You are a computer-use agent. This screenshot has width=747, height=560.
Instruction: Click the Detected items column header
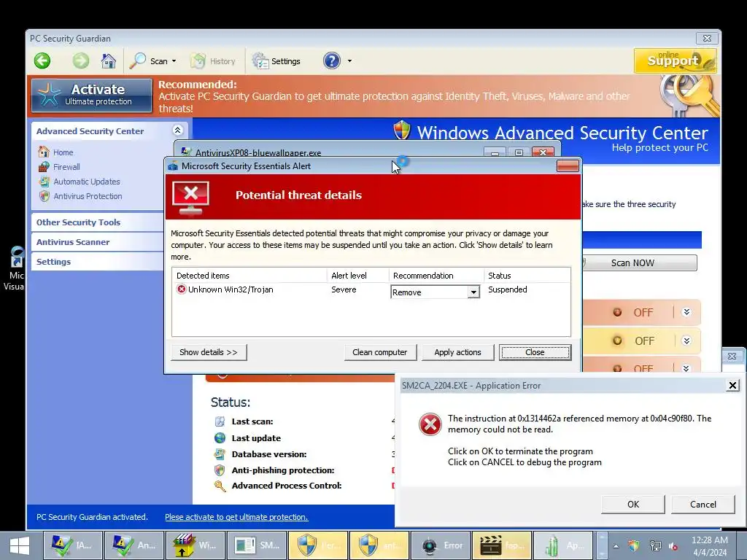(x=249, y=276)
